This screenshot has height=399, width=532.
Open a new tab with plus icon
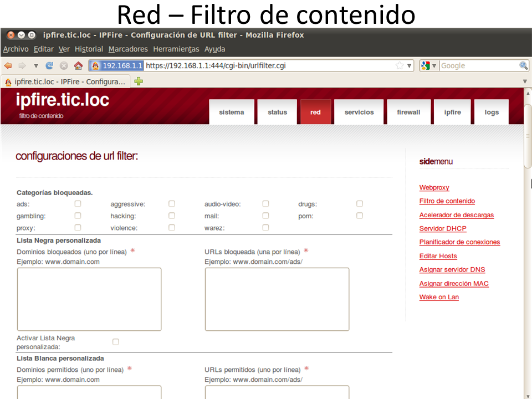pos(139,81)
